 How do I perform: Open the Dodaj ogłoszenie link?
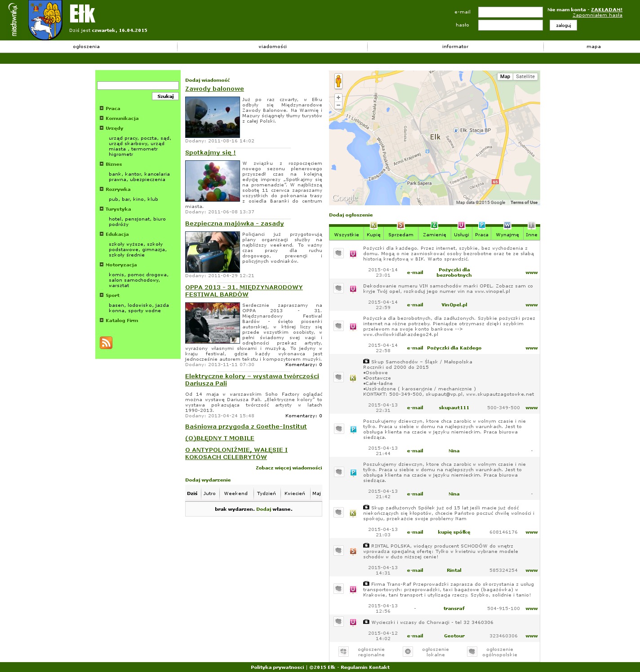point(351,215)
